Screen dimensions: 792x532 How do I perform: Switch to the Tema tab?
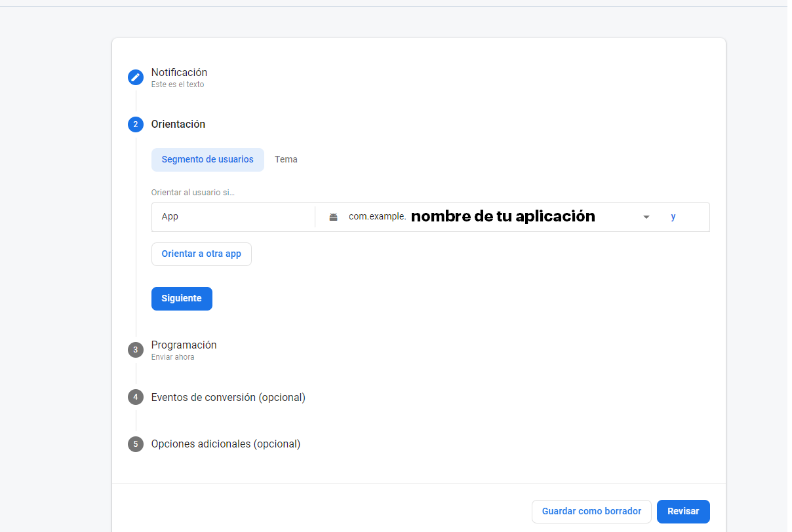tap(286, 160)
